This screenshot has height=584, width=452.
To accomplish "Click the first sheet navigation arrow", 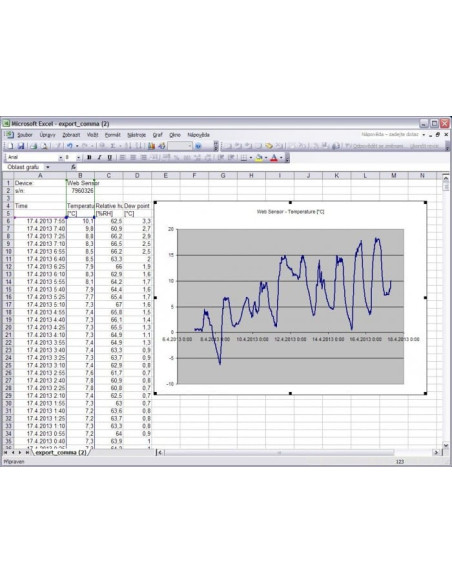I will coord(6,453).
